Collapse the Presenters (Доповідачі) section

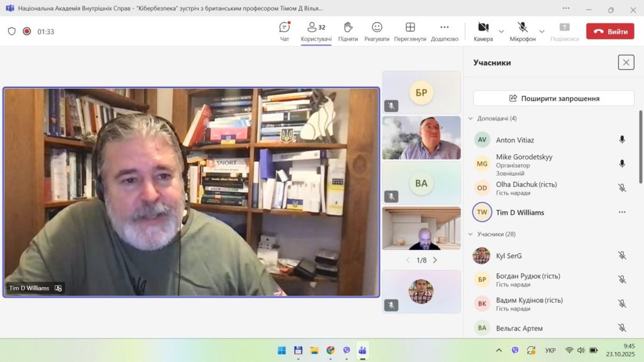pyautogui.click(x=470, y=118)
